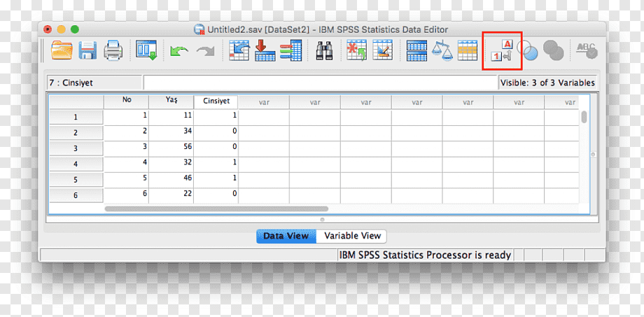
Task: Click the cell value editor field
Action: [321, 83]
